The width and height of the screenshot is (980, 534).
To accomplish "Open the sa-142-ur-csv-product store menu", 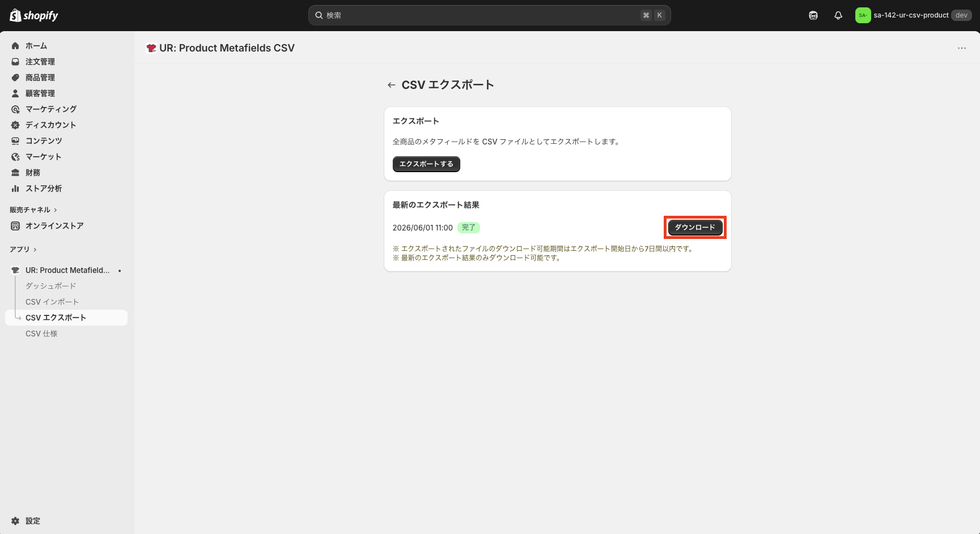I will [x=913, y=15].
